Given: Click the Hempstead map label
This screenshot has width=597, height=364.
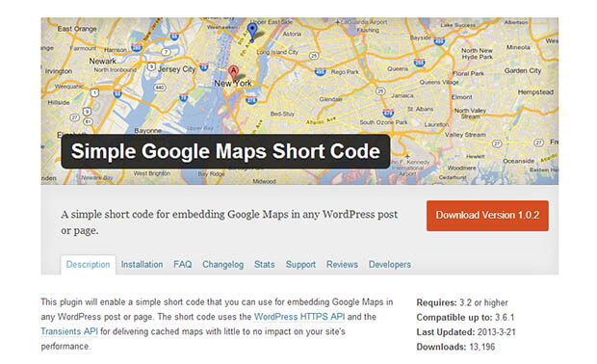Looking at the screenshot, I should point(535,92).
